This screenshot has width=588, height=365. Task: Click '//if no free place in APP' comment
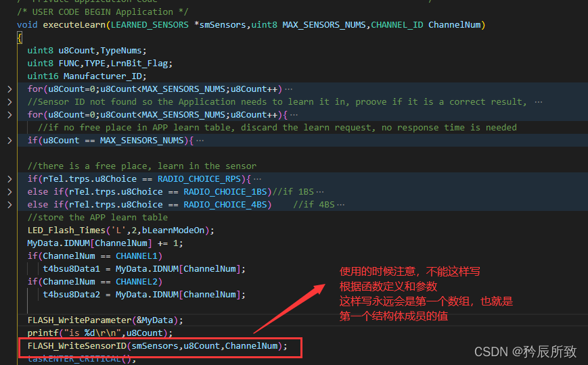(x=277, y=128)
